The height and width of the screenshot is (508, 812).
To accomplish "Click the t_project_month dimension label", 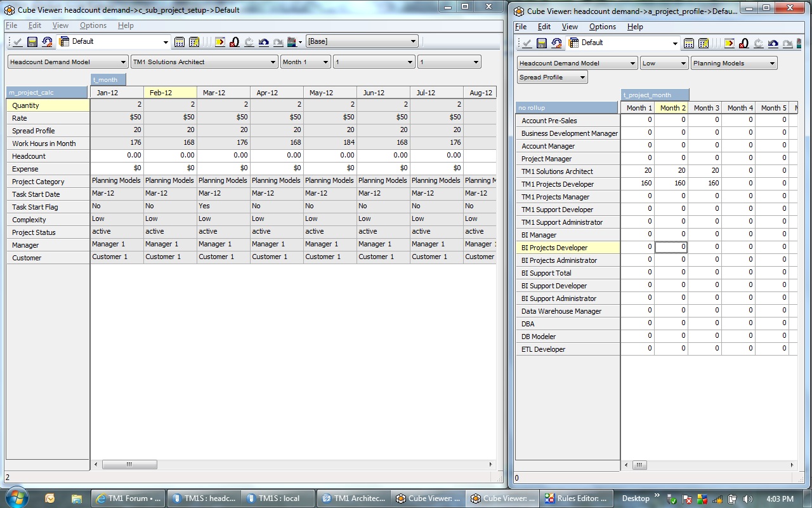I will [655, 95].
